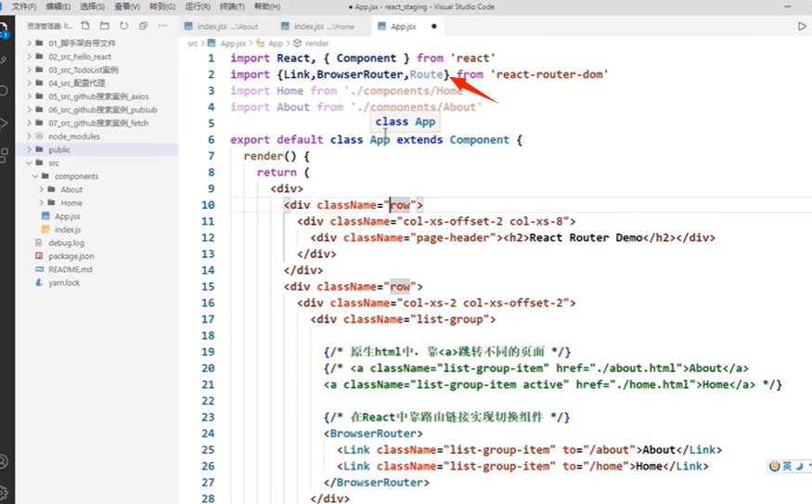Screen dimensions: 812x504
Task: Open package.json in the explorer
Action: pyautogui.click(x=71, y=256)
